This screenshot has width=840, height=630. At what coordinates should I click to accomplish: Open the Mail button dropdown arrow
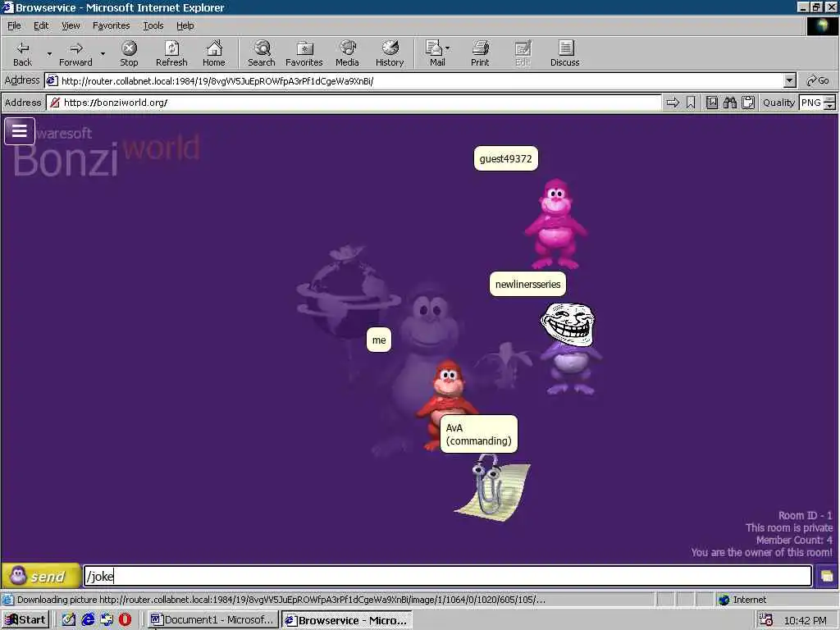click(447, 48)
